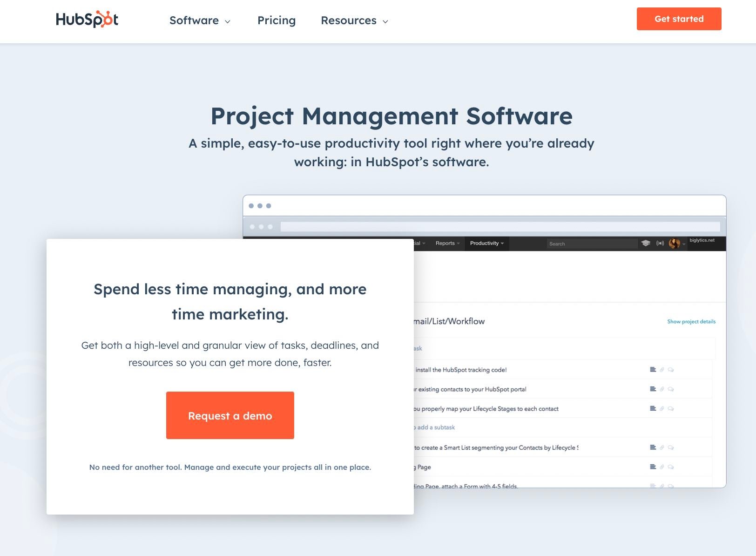
Task: Open description icon for Lifecycle Stages task
Action: 653,408
